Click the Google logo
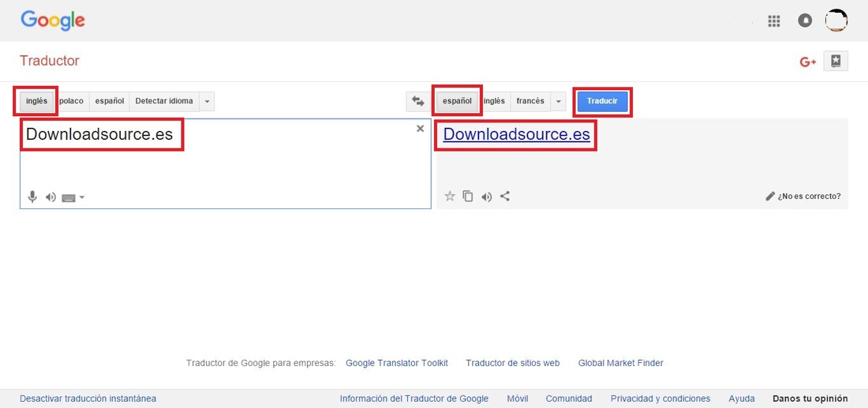 53,21
